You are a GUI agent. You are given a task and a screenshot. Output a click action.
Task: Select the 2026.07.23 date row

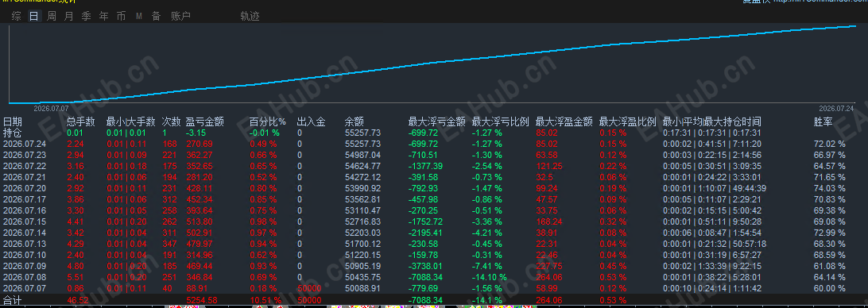coord(25,155)
